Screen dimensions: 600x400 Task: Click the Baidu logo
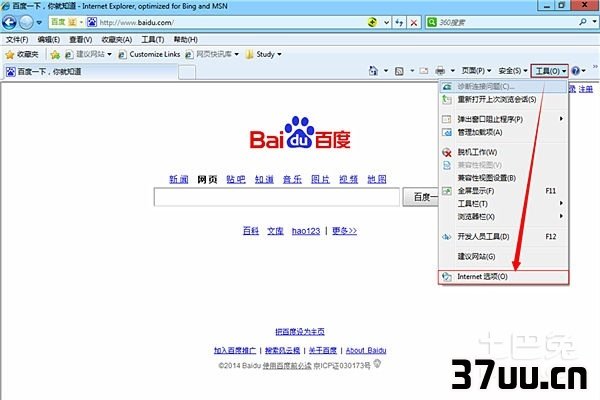pos(300,133)
